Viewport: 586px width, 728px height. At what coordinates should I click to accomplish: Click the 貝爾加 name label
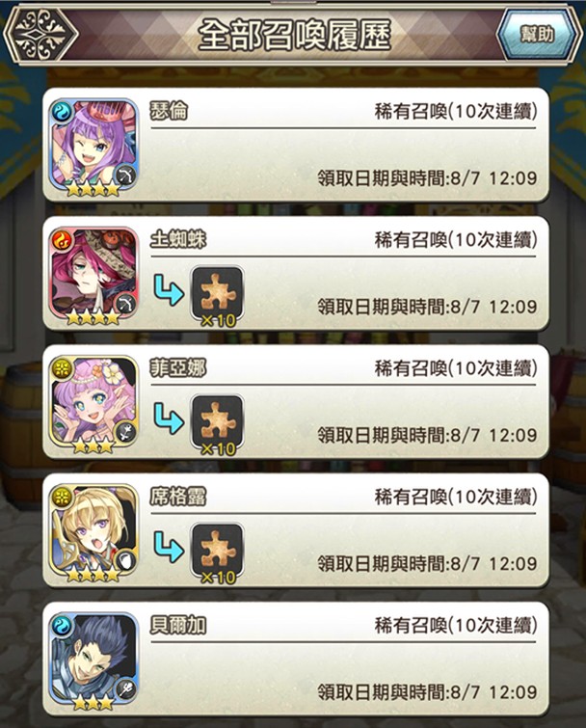pos(178,626)
